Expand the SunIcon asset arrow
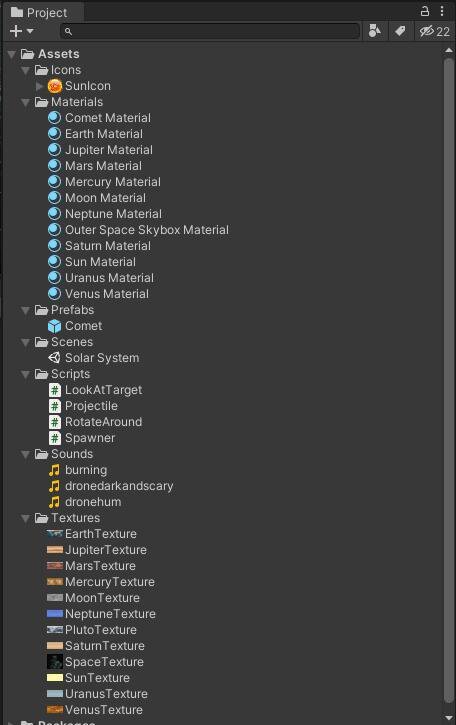This screenshot has height=725, width=456. (x=39, y=86)
